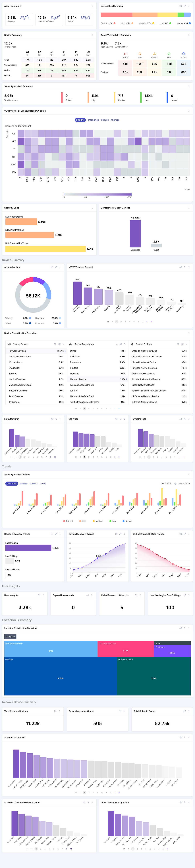Open page 2 of Manufacturer chart

pyautogui.click(x=24, y=457)
